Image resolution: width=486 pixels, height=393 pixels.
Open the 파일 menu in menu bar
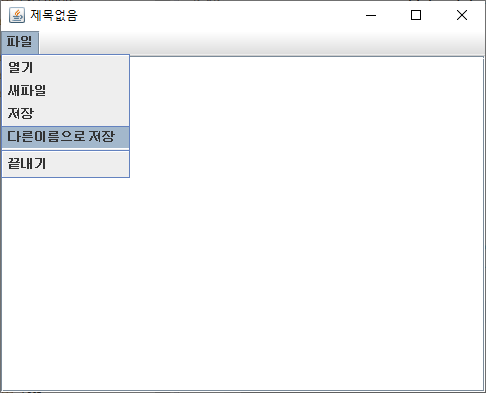[20, 42]
